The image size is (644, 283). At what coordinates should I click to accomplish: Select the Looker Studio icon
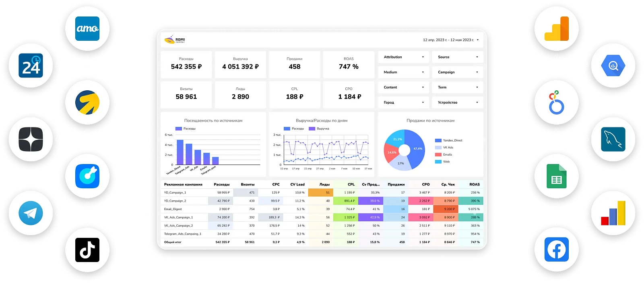click(557, 102)
